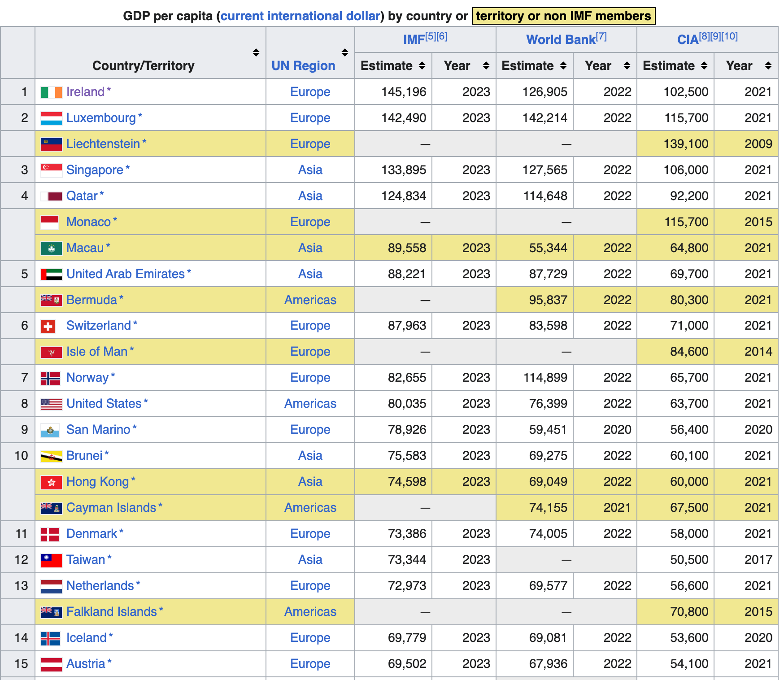Click the Isle of Man flag icon
The height and width of the screenshot is (680, 784).
click(51, 353)
